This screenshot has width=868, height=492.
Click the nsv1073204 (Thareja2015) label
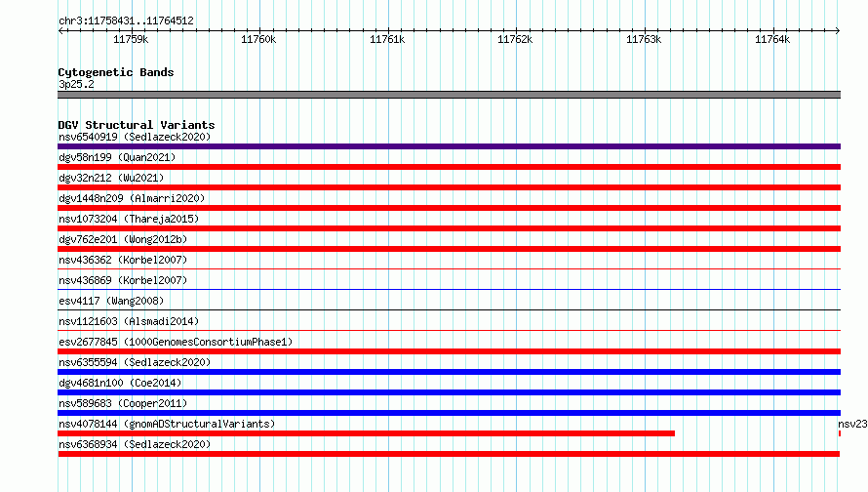click(x=129, y=219)
